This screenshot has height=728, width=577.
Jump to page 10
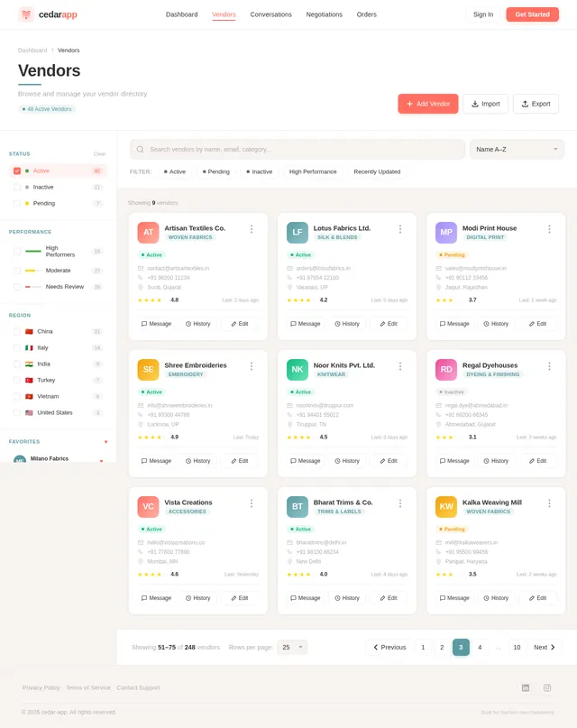coord(517,647)
